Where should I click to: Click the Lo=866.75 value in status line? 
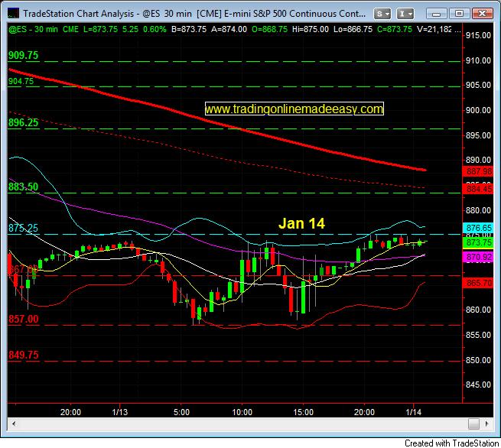[x=353, y=29]
